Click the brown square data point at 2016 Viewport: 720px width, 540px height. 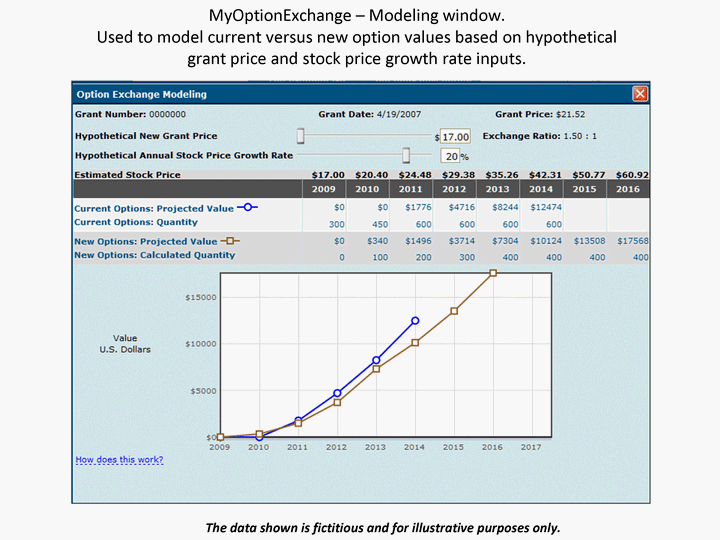[493, 272]
